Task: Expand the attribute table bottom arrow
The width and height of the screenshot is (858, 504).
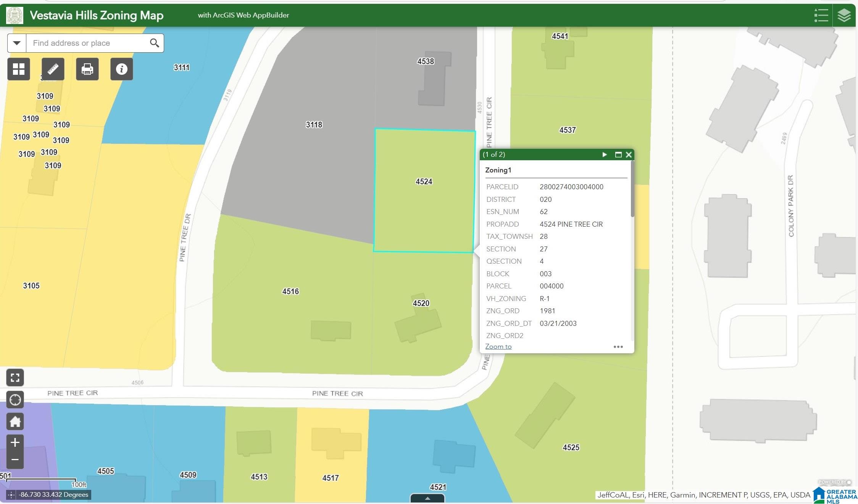Action: tap(427, 498)
